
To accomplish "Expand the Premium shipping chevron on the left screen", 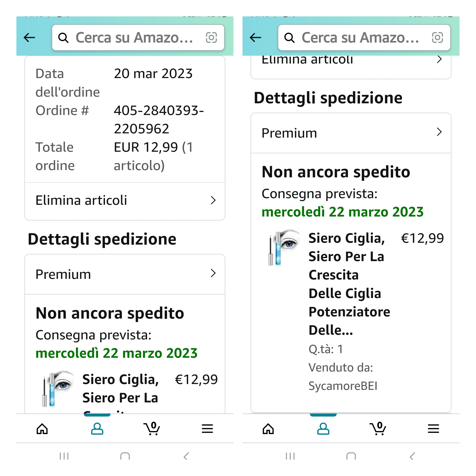I will [x=213, y=273].
